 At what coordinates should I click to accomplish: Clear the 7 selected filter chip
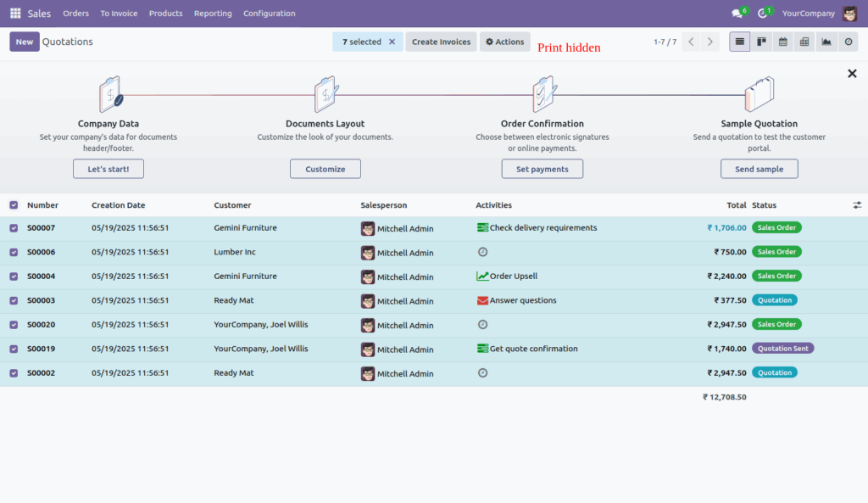click(392, 41)
